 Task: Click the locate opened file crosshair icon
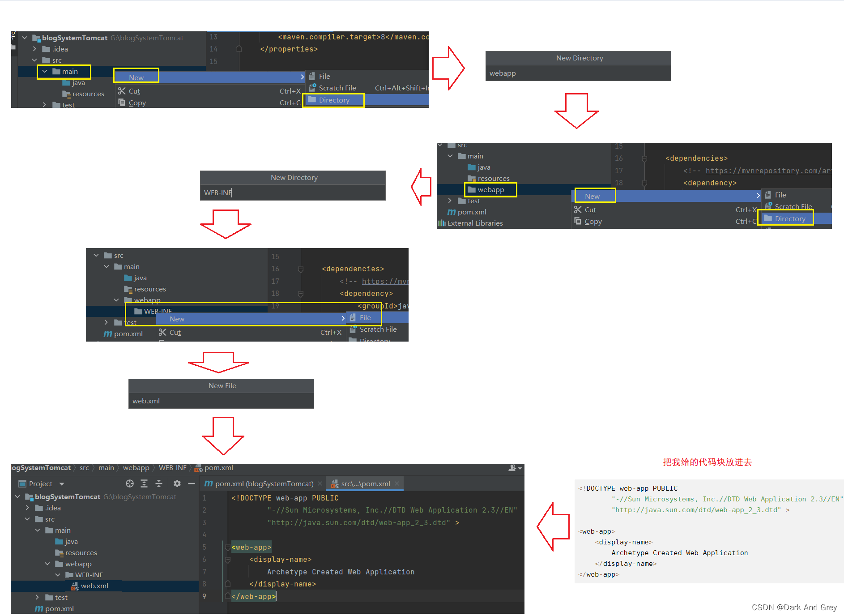click(x=130, y=483)
